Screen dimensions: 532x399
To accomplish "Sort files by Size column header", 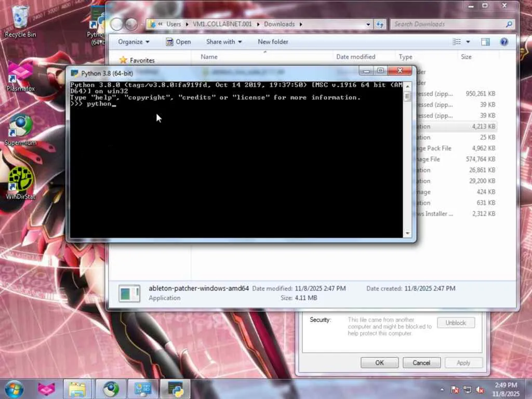I will (478, 57).
